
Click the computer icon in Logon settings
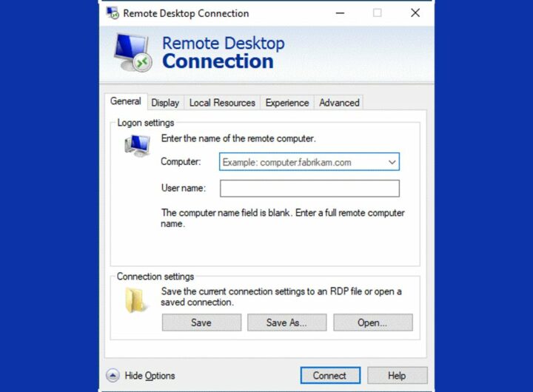(x=138, y=146)
